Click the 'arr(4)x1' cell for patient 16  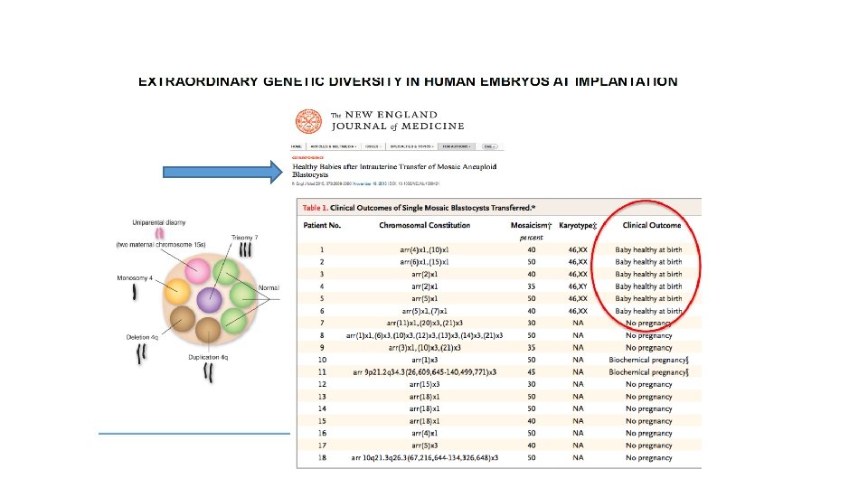tap(425, 433)
